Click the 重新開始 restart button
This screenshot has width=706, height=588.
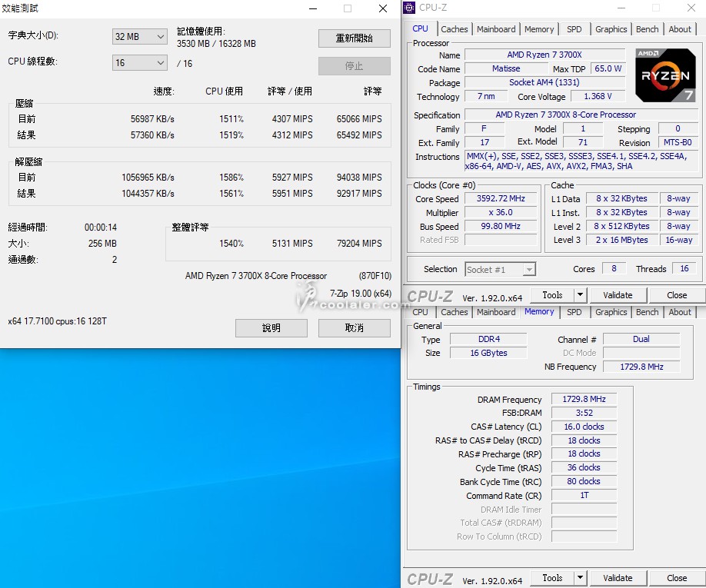[354, 38]
